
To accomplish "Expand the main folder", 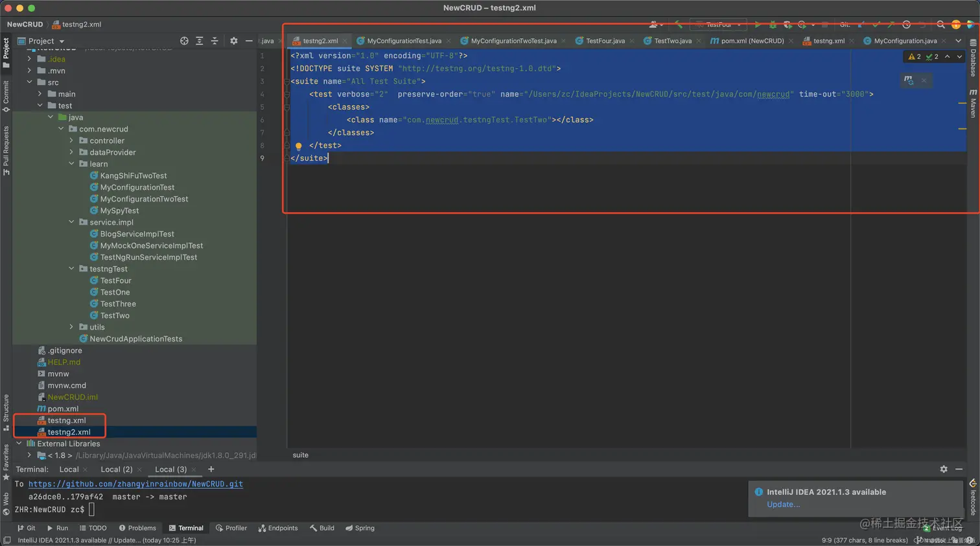I will [40, 94].
